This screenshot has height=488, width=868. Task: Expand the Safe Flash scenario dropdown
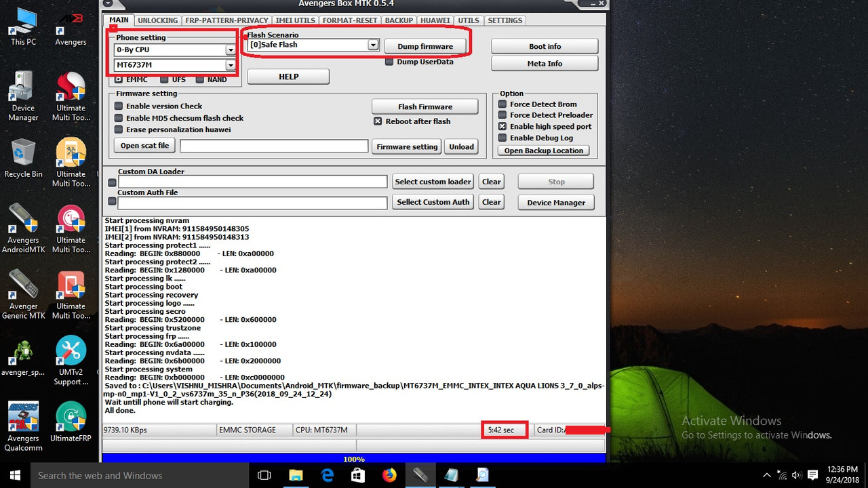[x=372, y=45]
